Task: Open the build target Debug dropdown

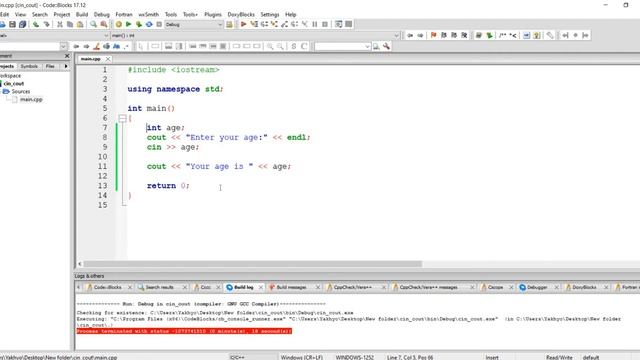Action: click(194, 24)
